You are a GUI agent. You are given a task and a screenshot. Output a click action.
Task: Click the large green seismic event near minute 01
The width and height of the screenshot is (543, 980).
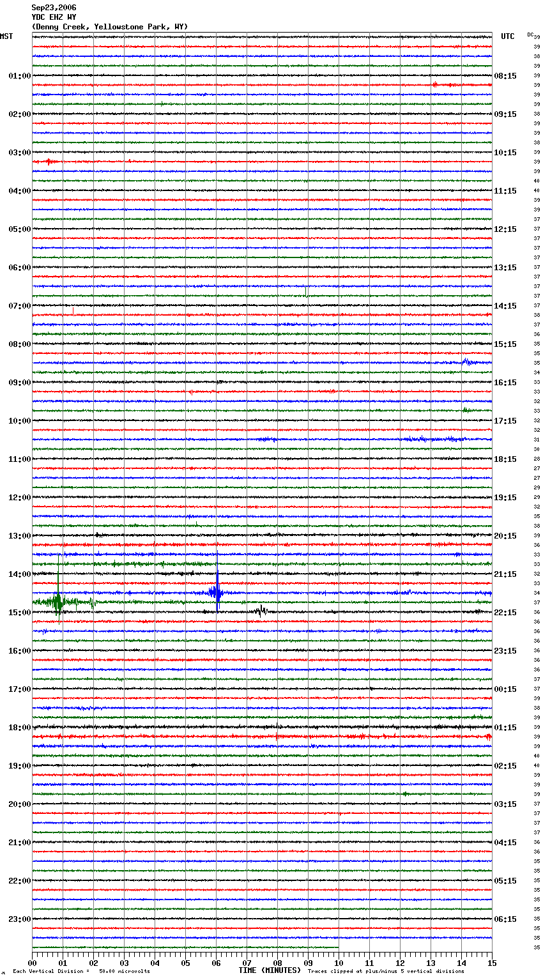[58, 601]
